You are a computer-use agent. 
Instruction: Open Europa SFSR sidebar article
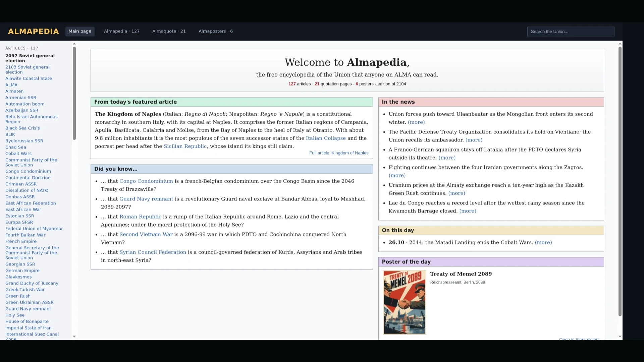19,223
